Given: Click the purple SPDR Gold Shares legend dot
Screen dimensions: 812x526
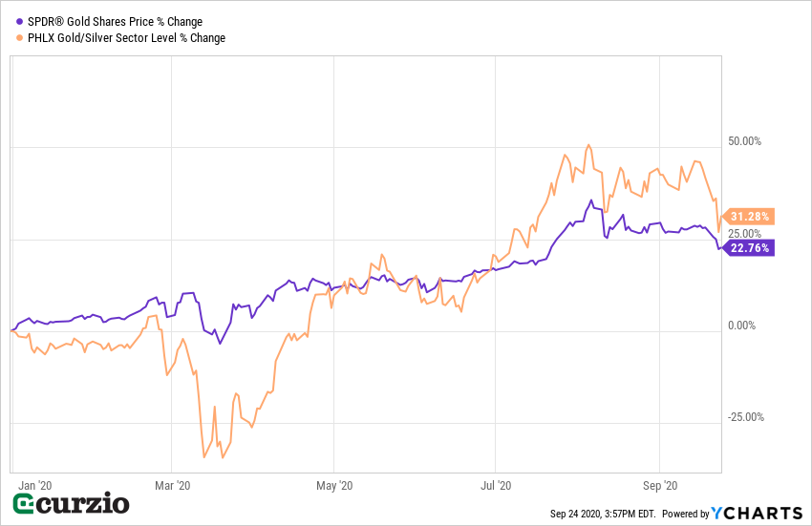Looking at the screenshot, I should [20, 21].
